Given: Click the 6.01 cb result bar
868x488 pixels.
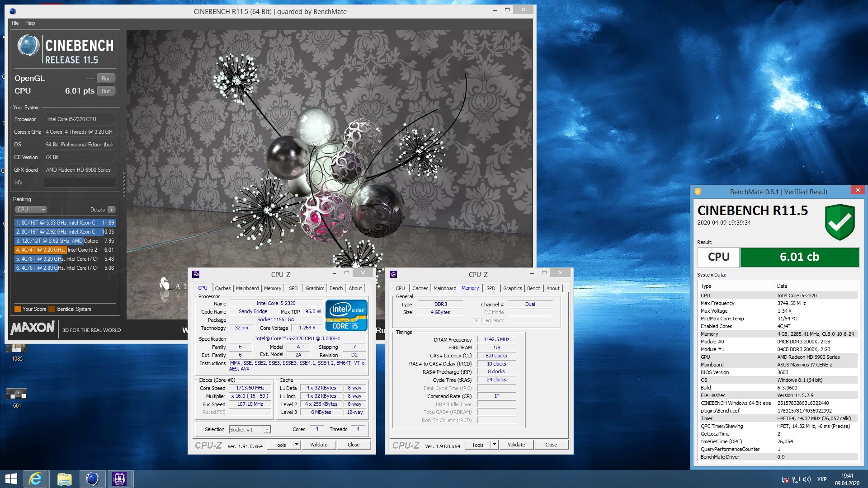Looking at the screenshot, I should pos(799,257).
